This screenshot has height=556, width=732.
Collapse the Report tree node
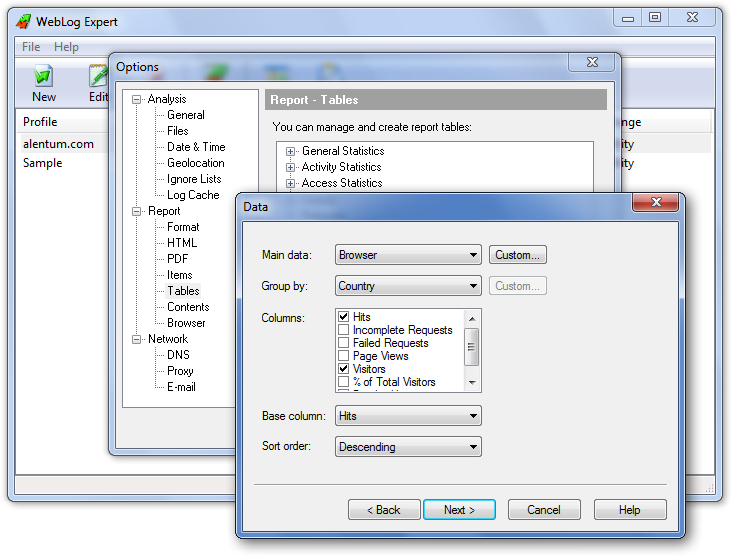pos(136,211)
